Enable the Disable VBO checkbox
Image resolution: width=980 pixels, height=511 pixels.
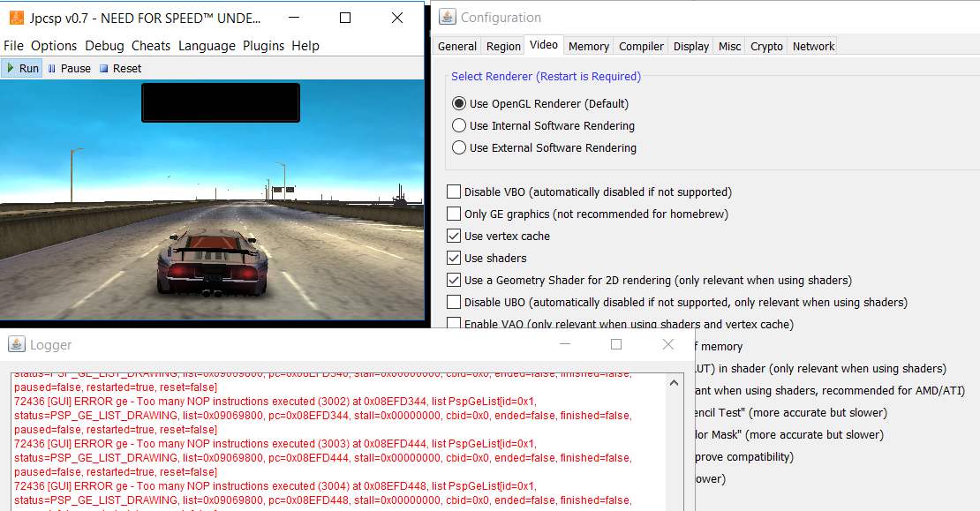coord(454,192)
